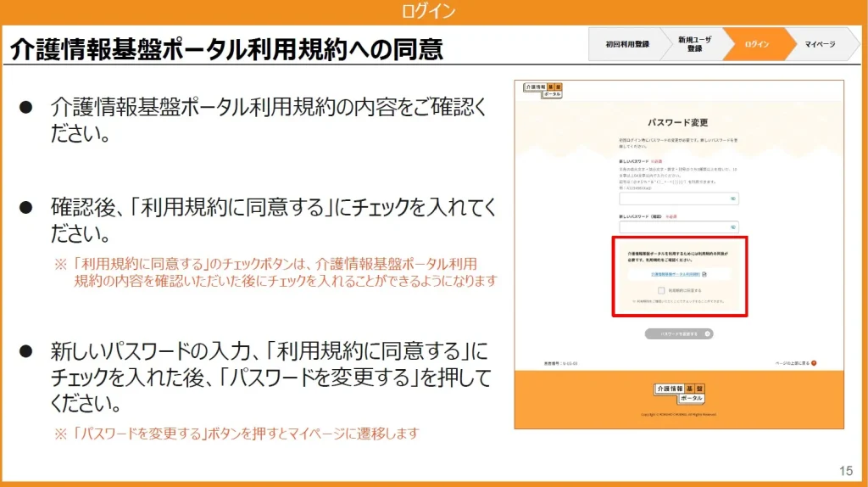868x487 pixels.
Task: Click the 介護情報基盤ポータル logo at top left
Action: pyautogui.click(x=542, y=90)
